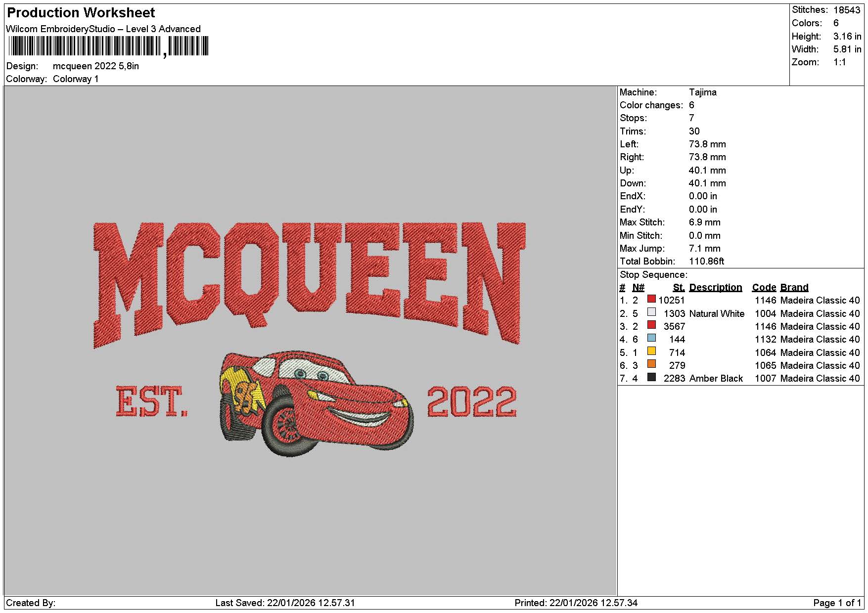Click the Total Bobbin value 110.86ft
Image resolution: width=868 pixels, height=613 pixels.
[x=706, y=262]
